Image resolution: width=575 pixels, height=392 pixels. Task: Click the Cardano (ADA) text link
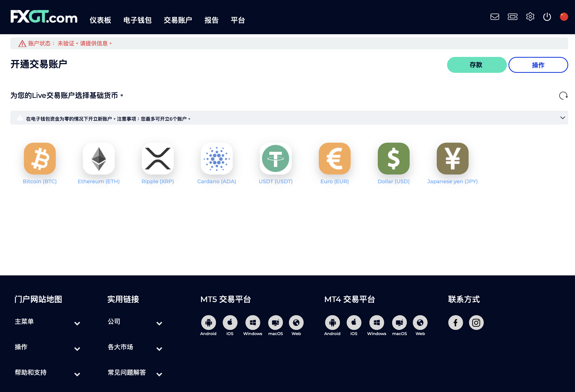click(217, 181)
